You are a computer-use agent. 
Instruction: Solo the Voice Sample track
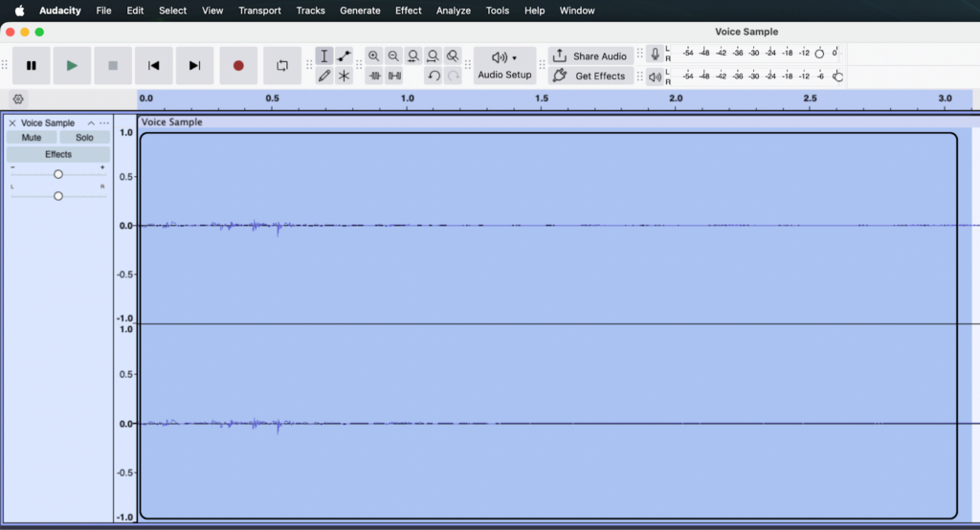pyautogui.click(x=85, y=138)
